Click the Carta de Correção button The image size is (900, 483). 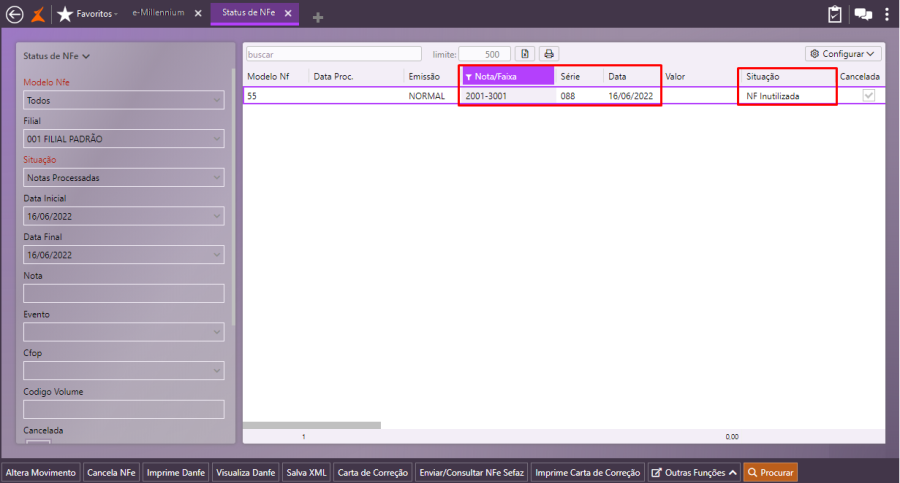[x=373, y=473]
